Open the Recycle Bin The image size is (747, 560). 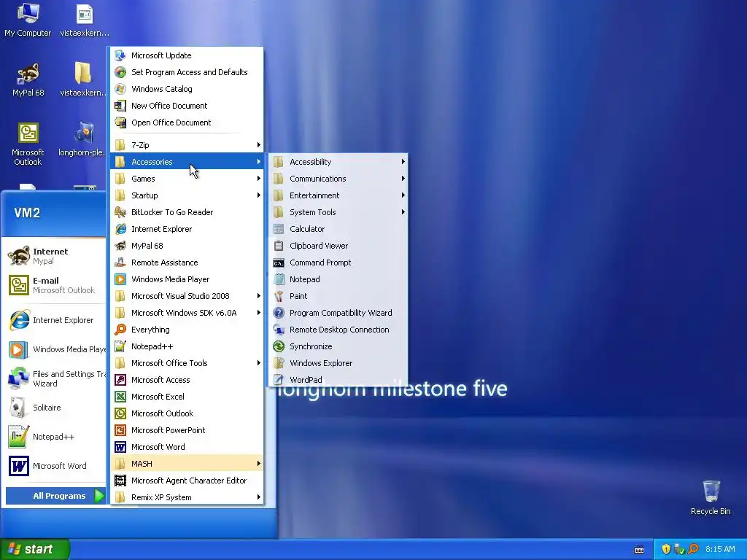[x=711, y=497]
